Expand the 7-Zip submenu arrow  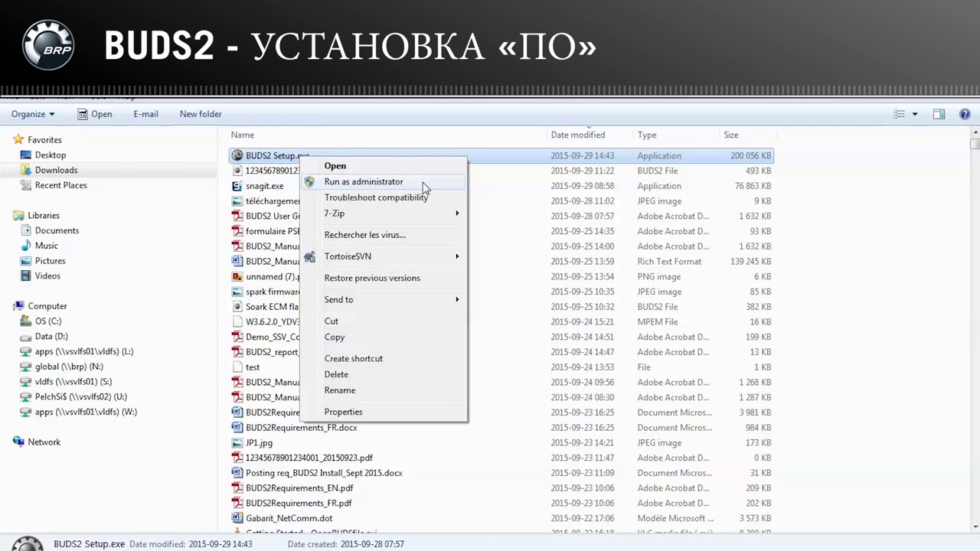(457, 214)
